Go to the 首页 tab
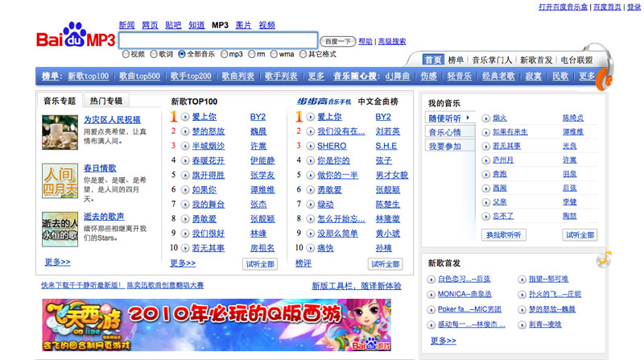644x360 pixels. 433,60
